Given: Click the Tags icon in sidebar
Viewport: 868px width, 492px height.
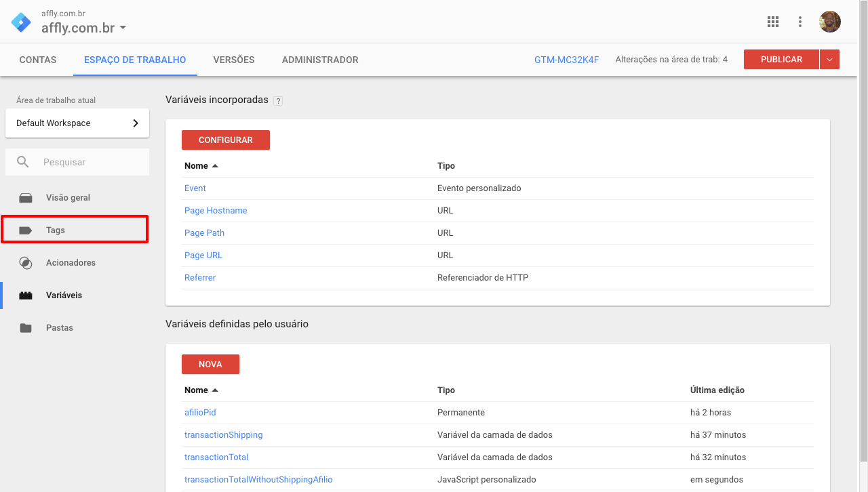Looking at the screenshot, I should point(26,230).
